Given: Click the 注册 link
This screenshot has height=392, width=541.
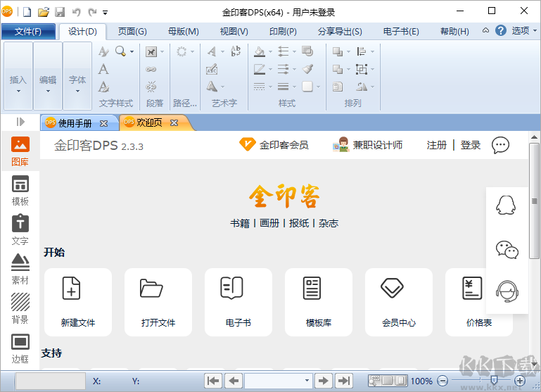Looking at the screenshot, I should click(436, 145).
